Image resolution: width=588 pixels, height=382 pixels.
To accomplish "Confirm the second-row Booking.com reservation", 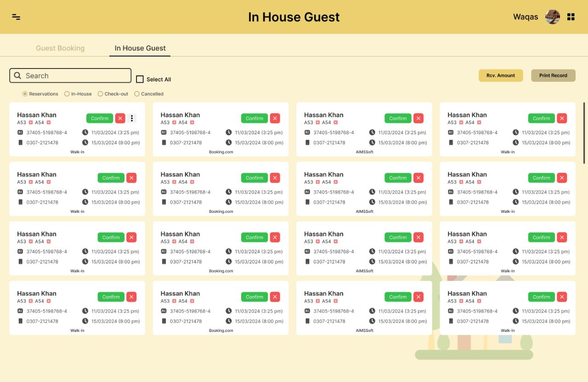I will [x=254, y=178].
